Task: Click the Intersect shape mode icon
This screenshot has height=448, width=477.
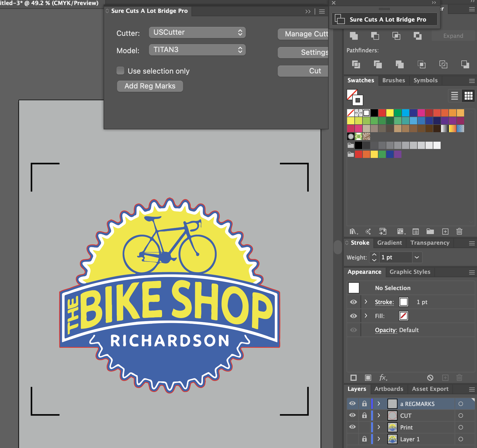Action: click(396, 36)
